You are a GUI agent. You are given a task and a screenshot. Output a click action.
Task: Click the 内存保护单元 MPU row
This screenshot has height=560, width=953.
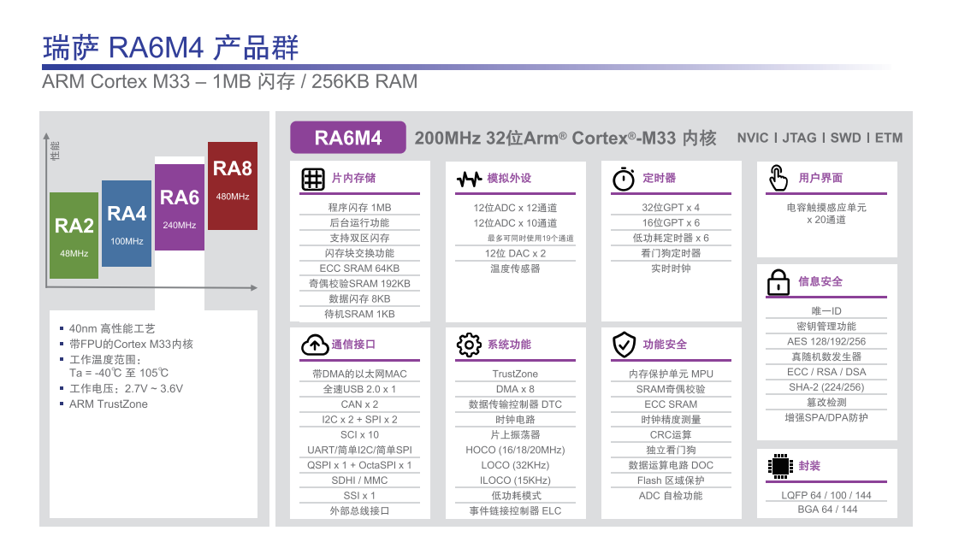click(671, 374)
